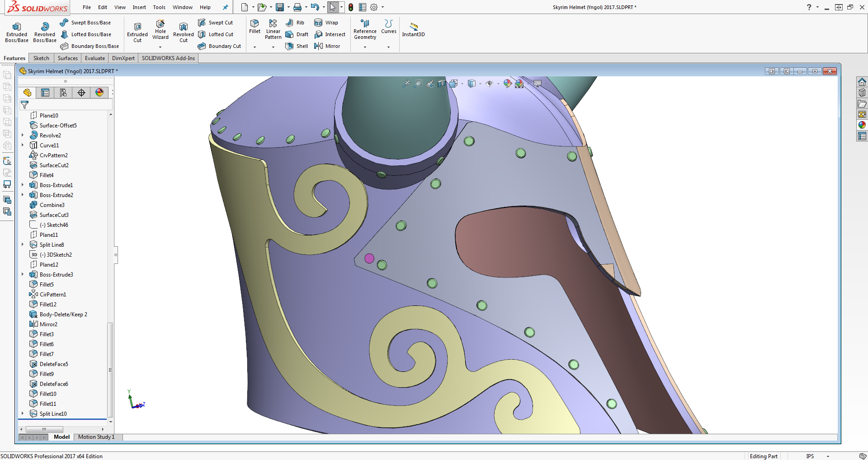
Task: Activate the Boundary Boss/Base tool
Action: click(x=90, y=46)
